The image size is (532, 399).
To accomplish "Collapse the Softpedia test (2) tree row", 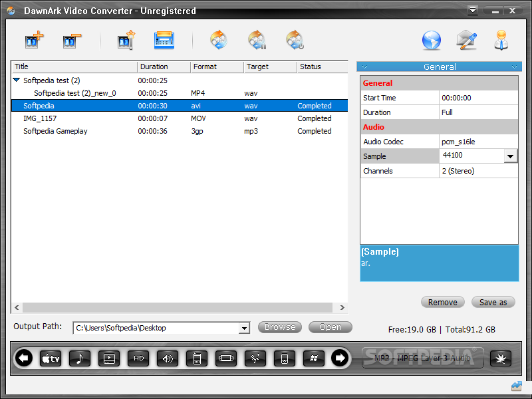I will coord(16,80).
